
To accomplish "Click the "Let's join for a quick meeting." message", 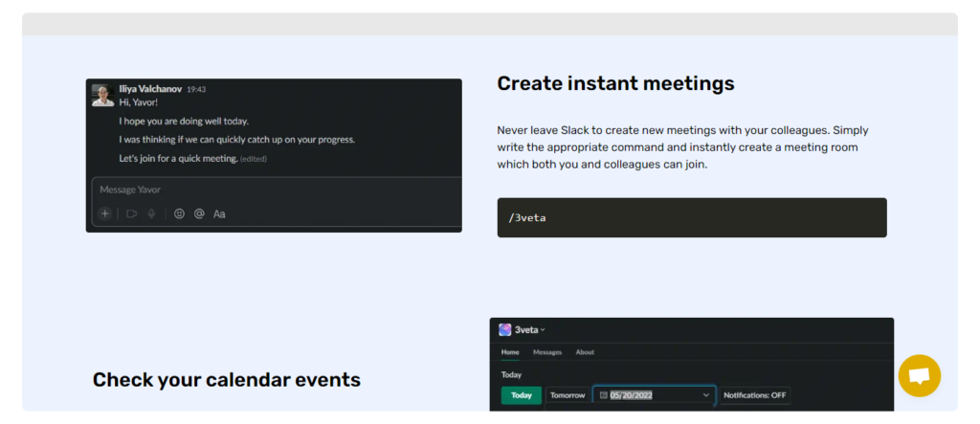I will pos(179,158).
